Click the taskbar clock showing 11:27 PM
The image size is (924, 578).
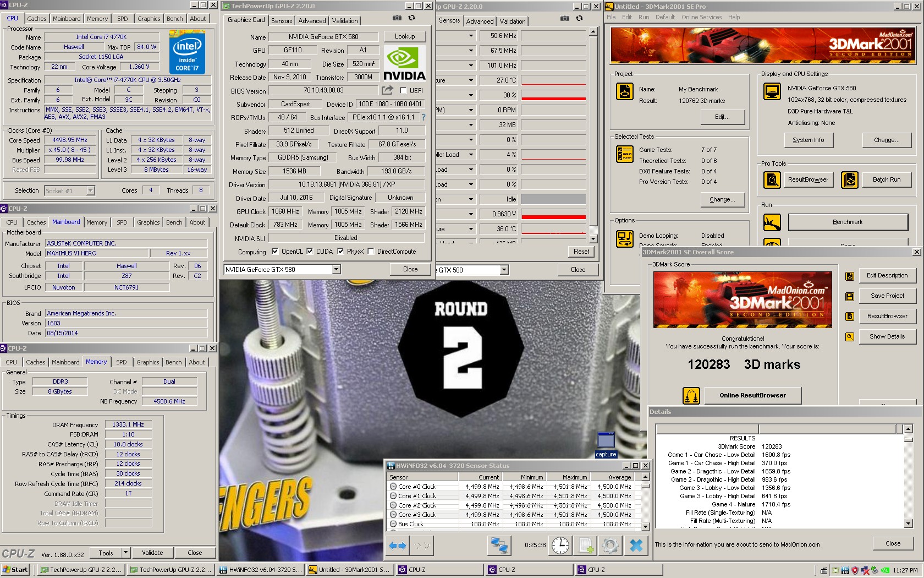point(905,570)
